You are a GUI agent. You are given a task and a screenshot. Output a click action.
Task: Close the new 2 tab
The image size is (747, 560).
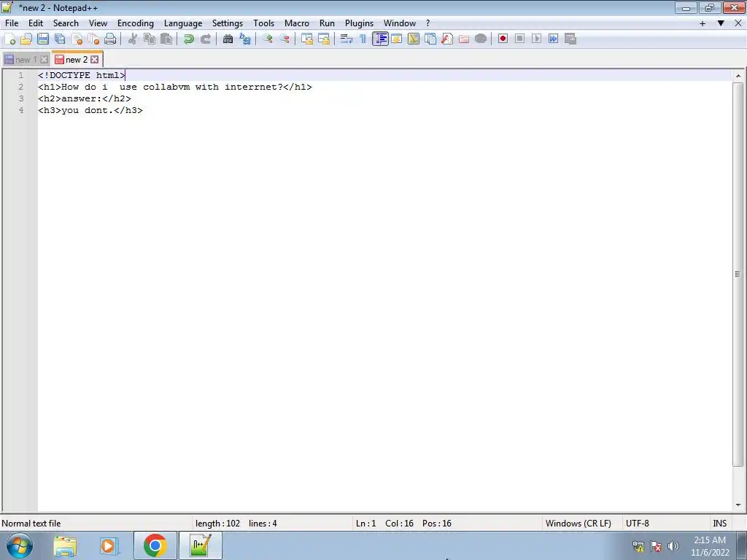[x=95, y=60]
